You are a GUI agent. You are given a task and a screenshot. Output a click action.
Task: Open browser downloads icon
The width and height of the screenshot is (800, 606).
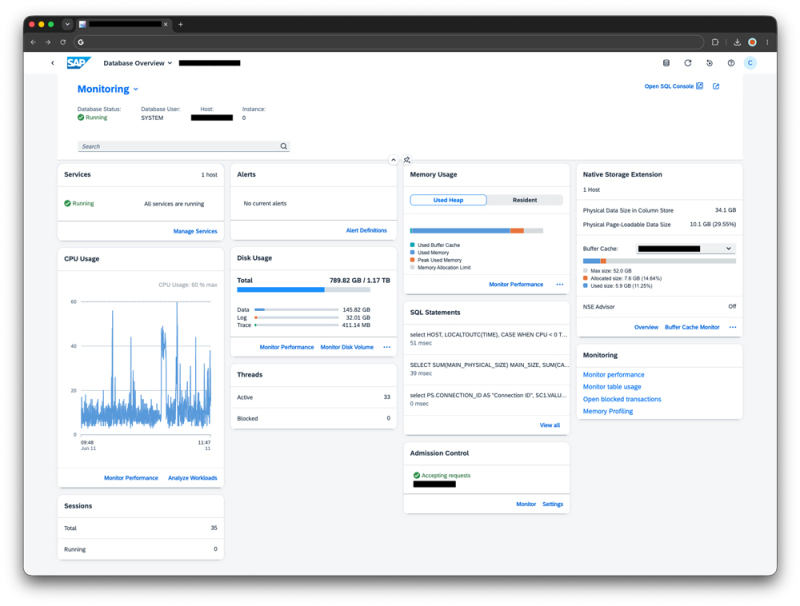[737, 42]
